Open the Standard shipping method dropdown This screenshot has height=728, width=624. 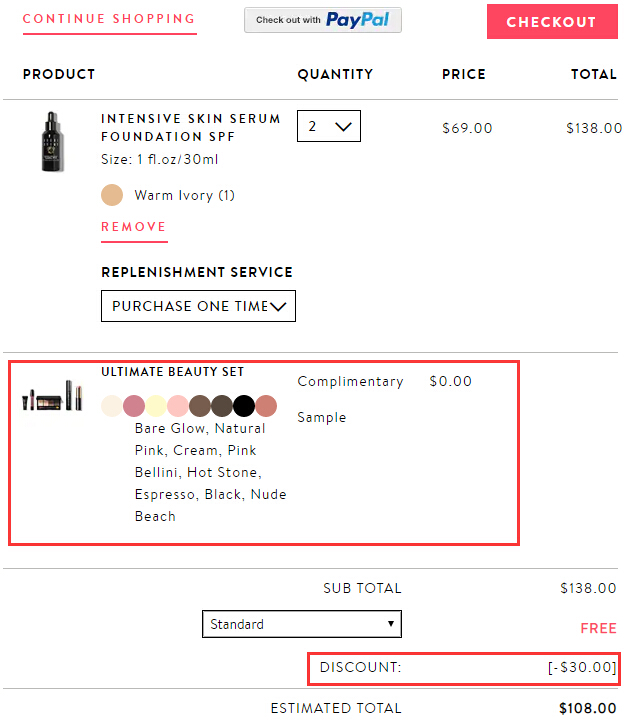[301, 624]
